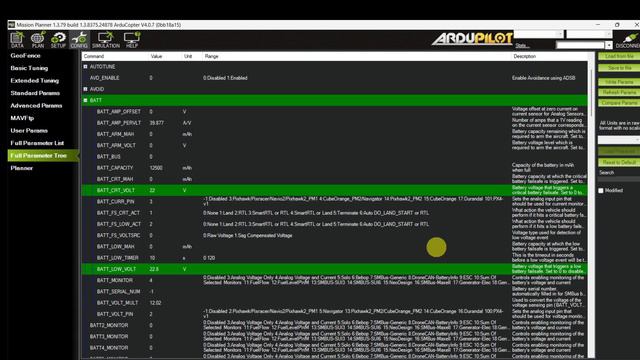Open the SETUP screen icon
This screenshot has height=360, width=640.
click(x=58, y=40)
